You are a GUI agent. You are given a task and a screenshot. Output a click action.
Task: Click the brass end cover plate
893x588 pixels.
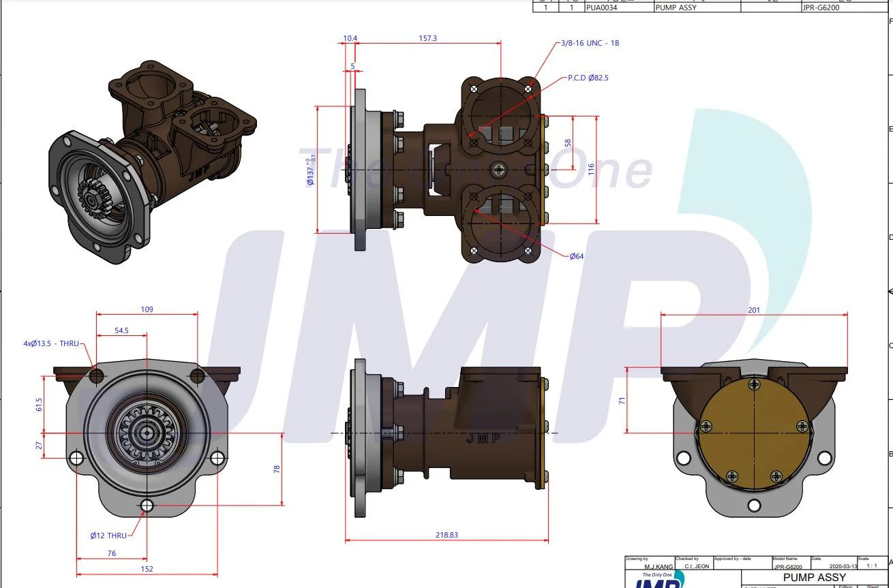click(754, 433)
